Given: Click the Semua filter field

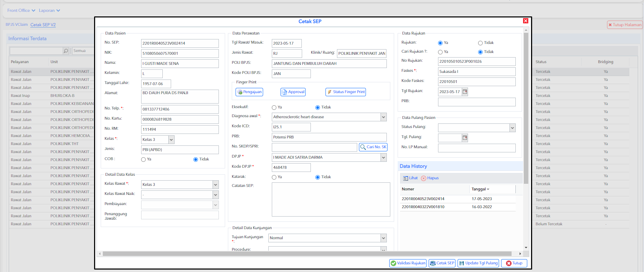Looking at the screenshot, I should (x=83, y=51).
